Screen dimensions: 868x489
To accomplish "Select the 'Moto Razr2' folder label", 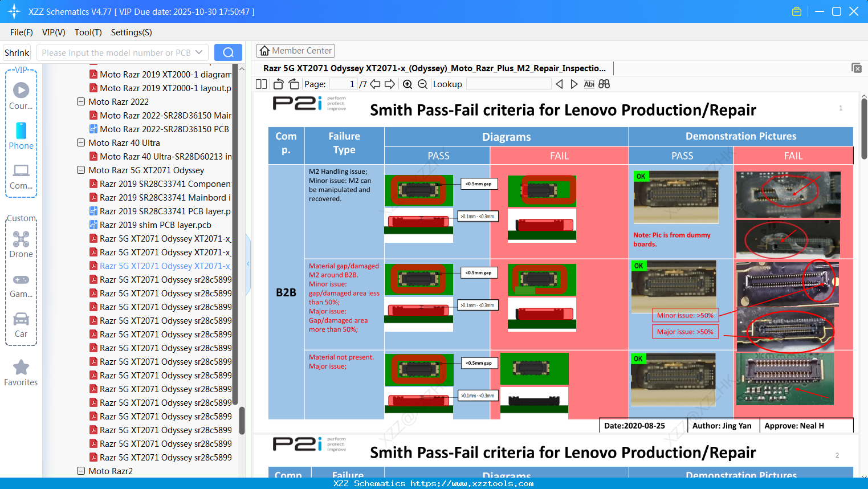I will click(111, 471).
